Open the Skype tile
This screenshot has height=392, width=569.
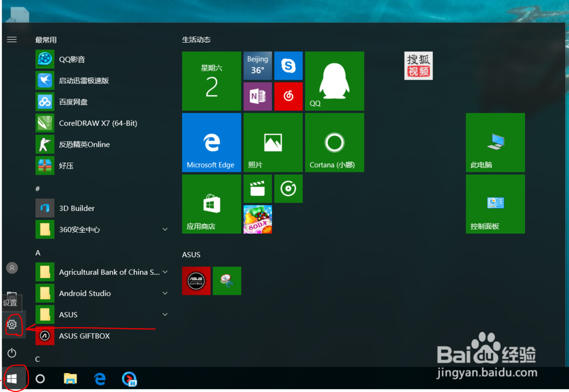click(288, 65)
